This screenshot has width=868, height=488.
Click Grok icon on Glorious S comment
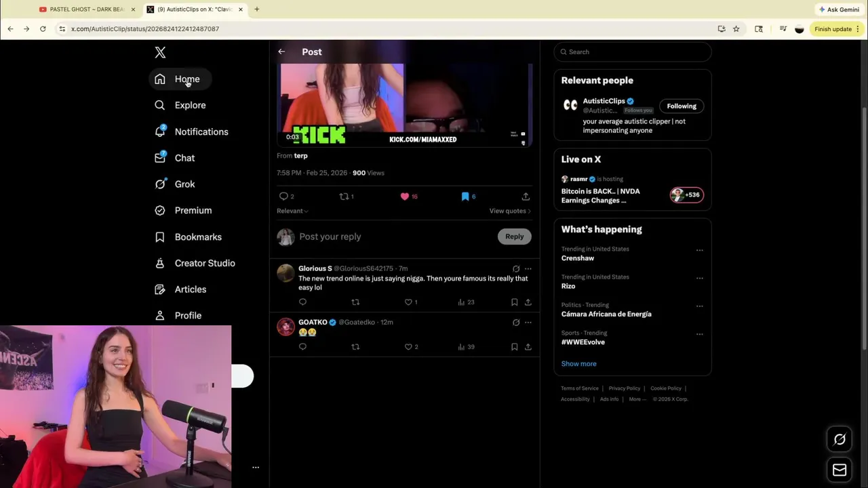pyautogui.click(x=516, y=269)
